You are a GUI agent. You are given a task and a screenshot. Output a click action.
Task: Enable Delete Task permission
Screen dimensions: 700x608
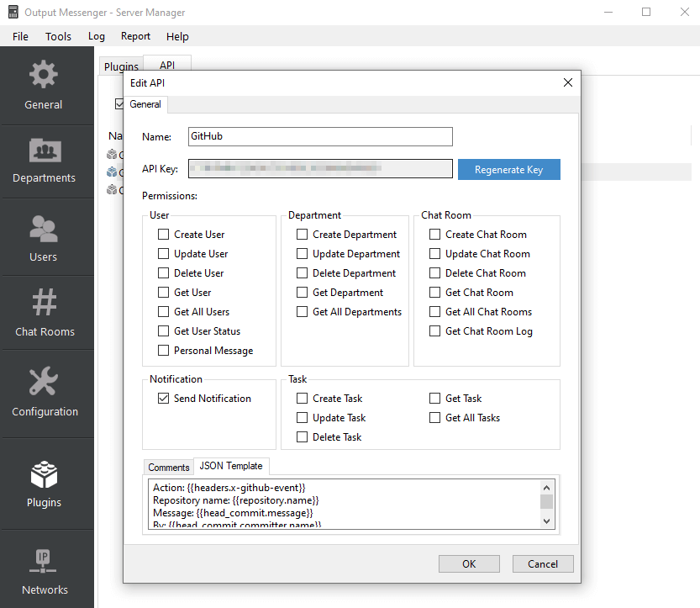tap(303, 437)
